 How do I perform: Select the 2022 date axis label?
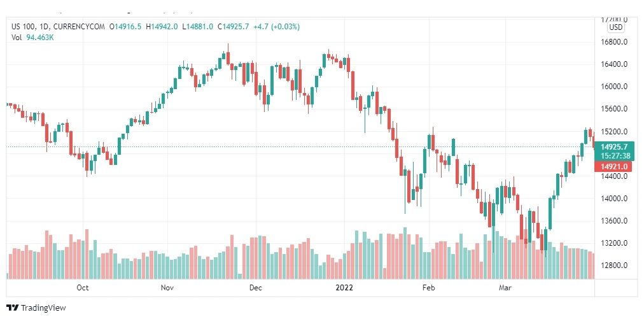click(x=344, y=288)
